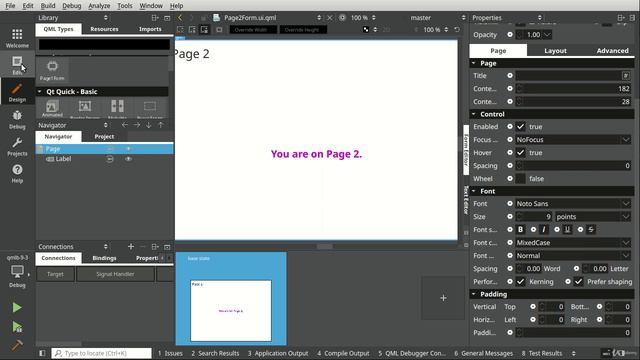Toggle Prefer shaping checkbox
Image resolution: width=640 pixels, height=360 pixels.
pyautogui.click(x=578, y=282)
